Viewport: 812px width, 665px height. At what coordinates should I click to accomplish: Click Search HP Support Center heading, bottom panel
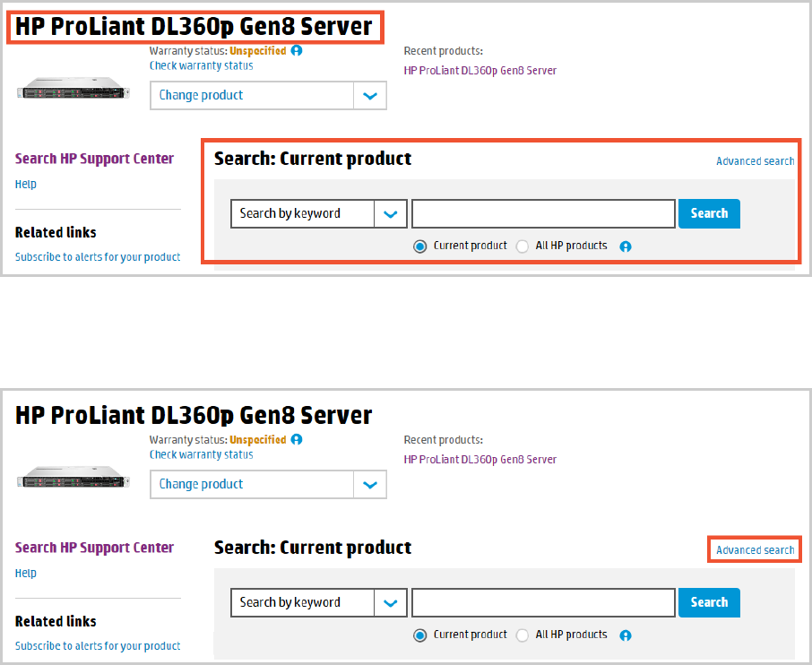pos(94,548)
